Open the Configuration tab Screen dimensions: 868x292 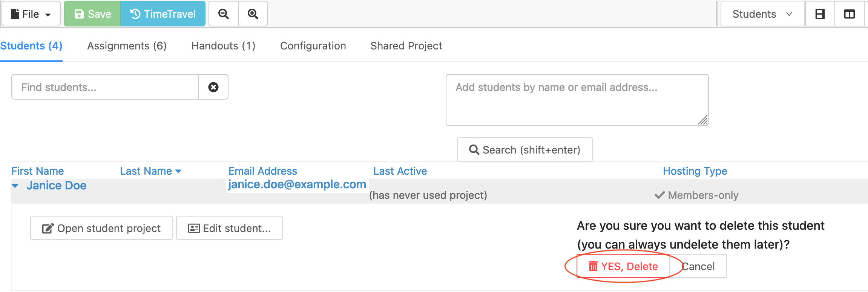click(313, 46)
